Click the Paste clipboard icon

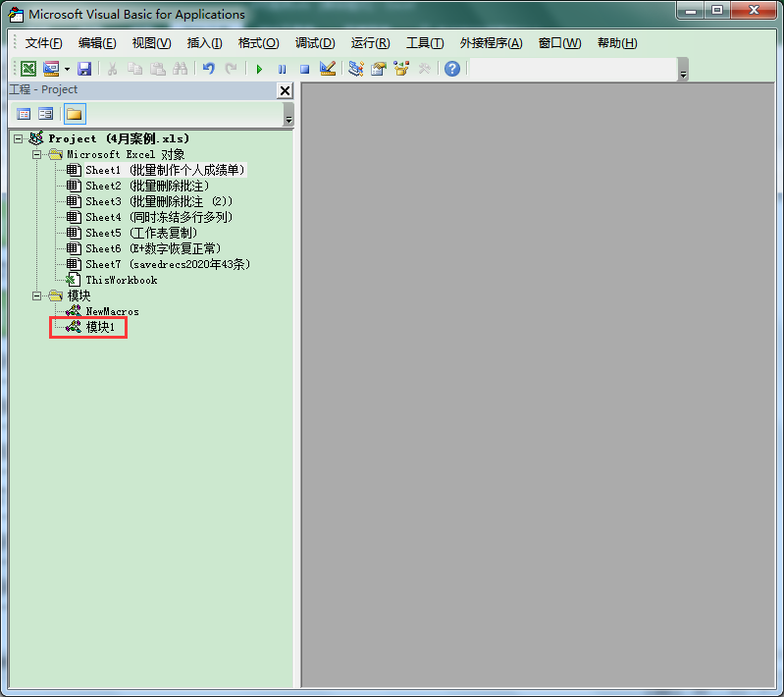click(158, 69)
